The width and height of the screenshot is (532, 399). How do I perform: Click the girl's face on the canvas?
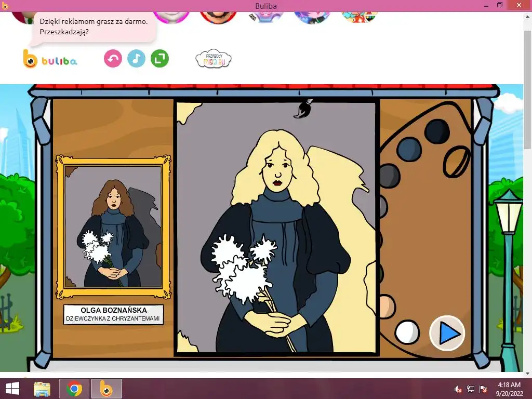pos(277,173)
